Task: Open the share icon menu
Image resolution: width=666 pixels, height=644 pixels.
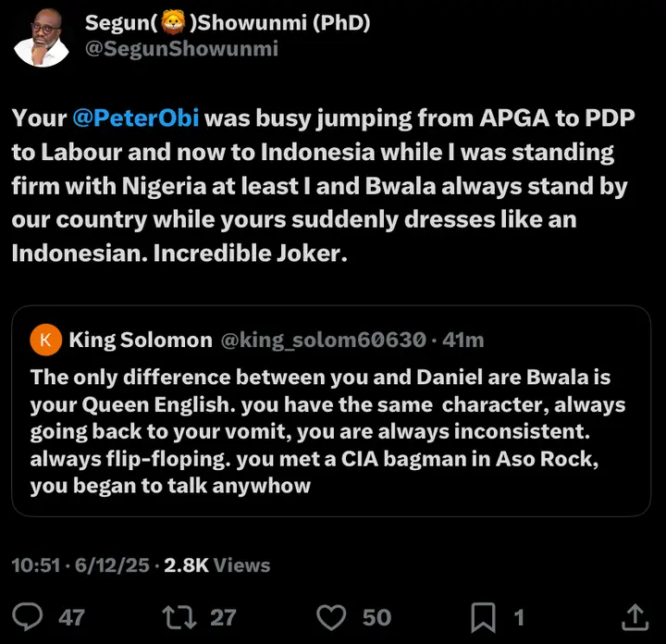Action: 635,616
